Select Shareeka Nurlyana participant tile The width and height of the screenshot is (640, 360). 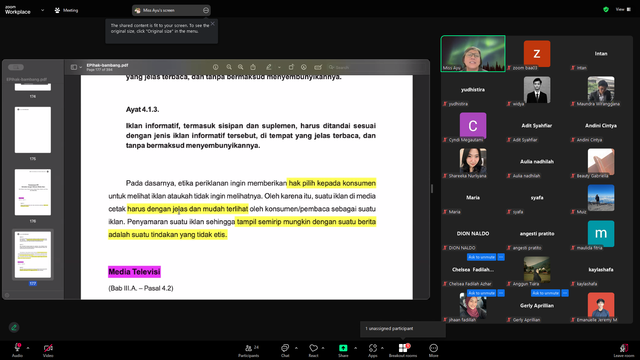pos(473,162)
